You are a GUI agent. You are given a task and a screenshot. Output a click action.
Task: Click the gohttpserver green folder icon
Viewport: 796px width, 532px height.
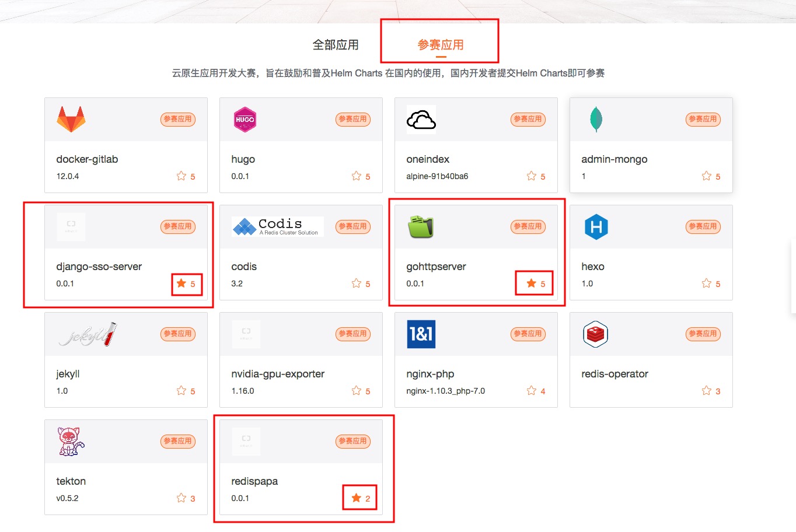pos(421,227)
